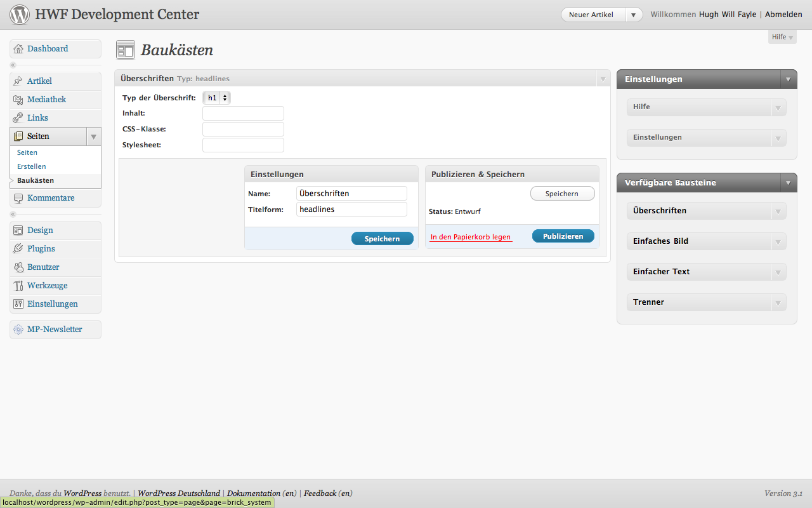Select the Baukästen submenu entry
This screenshot has height=508, width=812.
click(36, 180)
